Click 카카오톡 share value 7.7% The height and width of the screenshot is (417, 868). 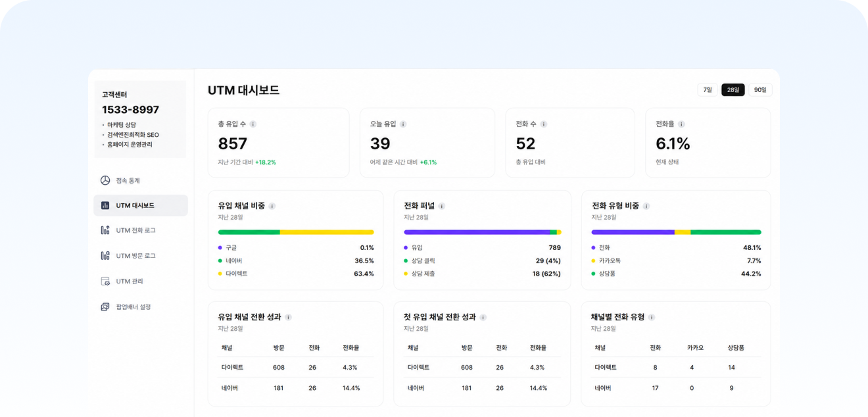point(754,260)
